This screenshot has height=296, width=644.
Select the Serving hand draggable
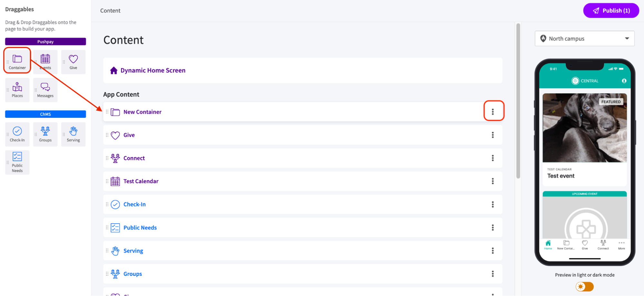73,134
